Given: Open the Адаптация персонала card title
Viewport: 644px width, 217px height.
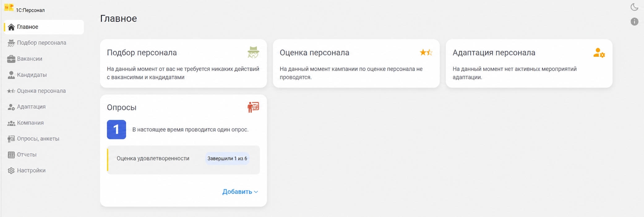Looking at the screenshot, I should [494, 53].
